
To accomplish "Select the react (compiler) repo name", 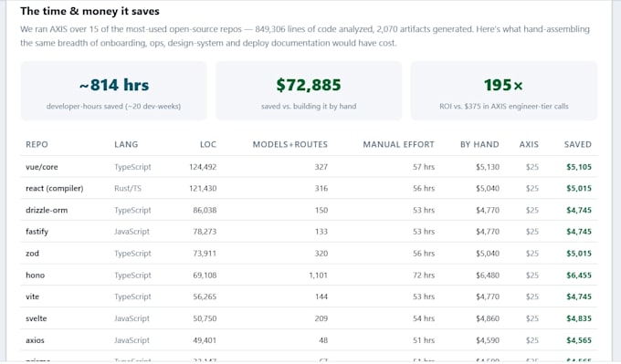I will point(55,188).
